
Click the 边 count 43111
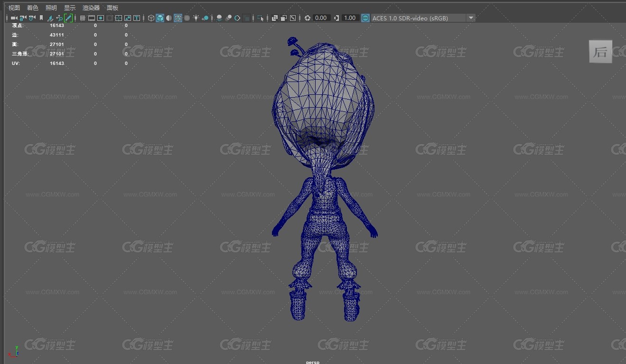click(57, 35)
